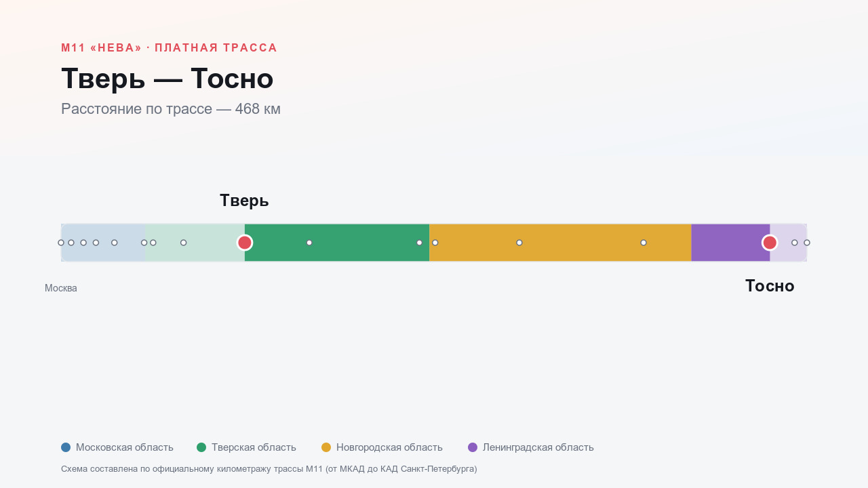Click the faded blue Moscow region segment
The height and width of the screenshot is (488, 868).
click(103, 243)
